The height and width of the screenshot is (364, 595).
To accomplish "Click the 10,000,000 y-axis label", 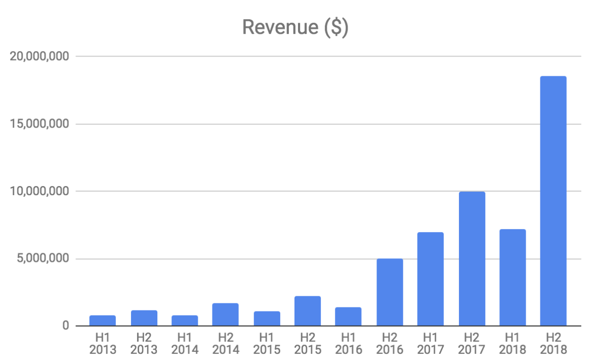I will pyautogui.click(x=39, y=192).
